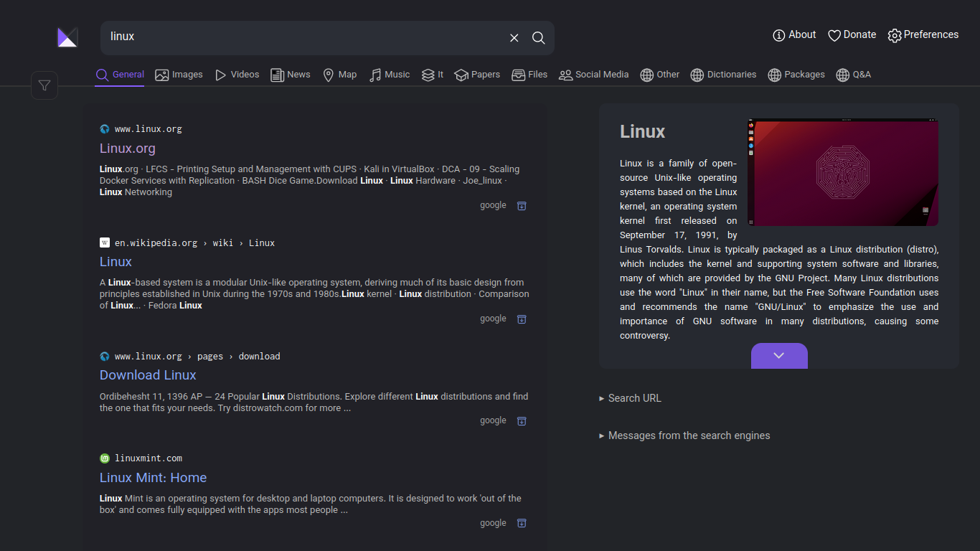The height and width of the screenshot is (551, 980).
Task: Open cached archive icon for Linux Mint result
Action: point(522,524)
